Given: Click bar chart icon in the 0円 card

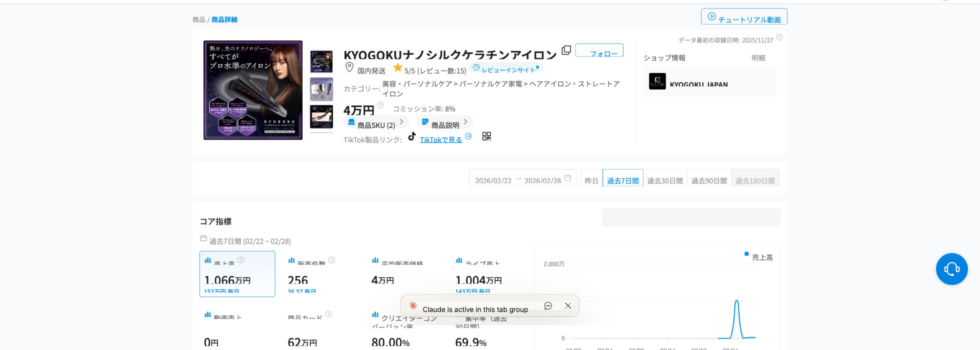Looking at the screenshot, I should (207, 314).
